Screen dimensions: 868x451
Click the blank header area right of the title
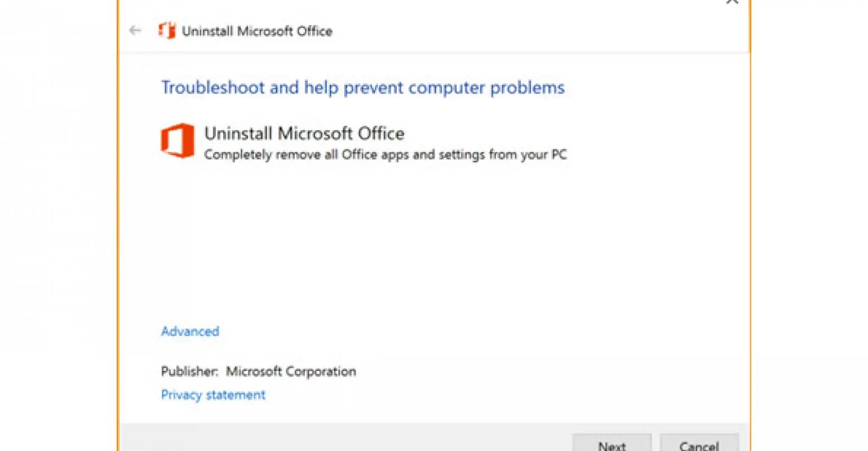[x=507, y=31]
